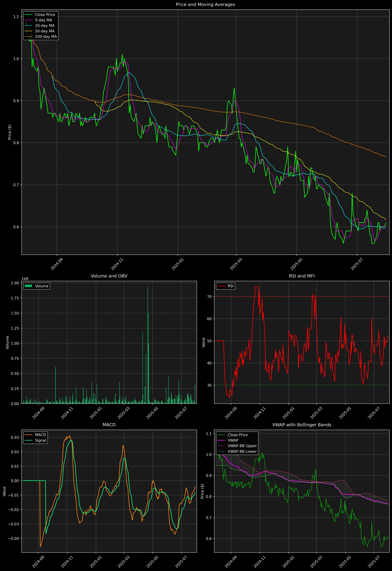Click the green Volume swatch in the legend
The image size is (392, 571).
point(29,286)
